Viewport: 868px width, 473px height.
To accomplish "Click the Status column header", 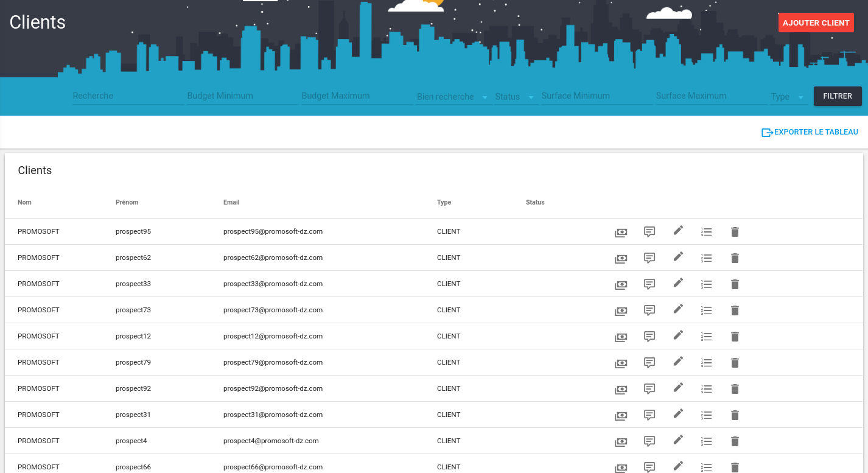I will click(535, 202).
